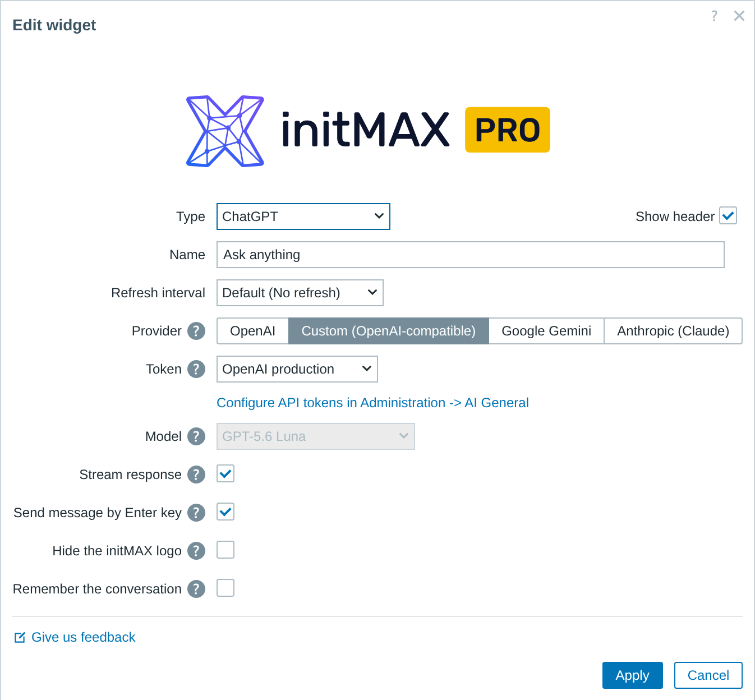Show help for Send message by Enter key
755x700 pixels.
pos(196,513)
